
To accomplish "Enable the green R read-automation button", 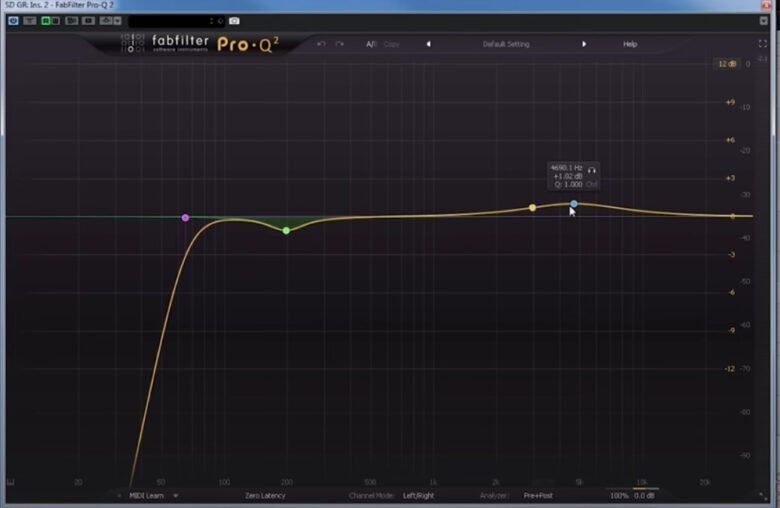I will 46,21.
